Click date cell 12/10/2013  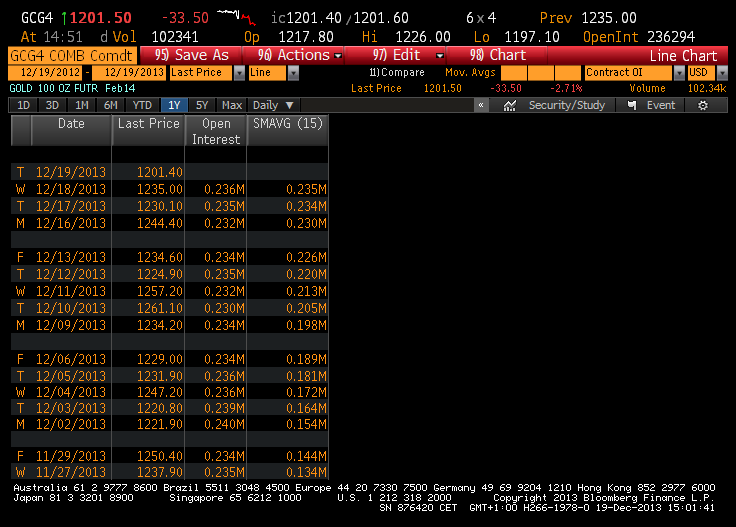[71, 308]
